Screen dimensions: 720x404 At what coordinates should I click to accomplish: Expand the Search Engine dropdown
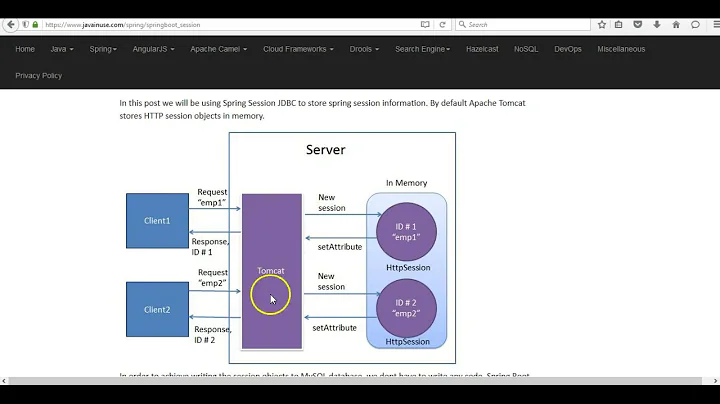pyautogui.click(x=422, y=49)
